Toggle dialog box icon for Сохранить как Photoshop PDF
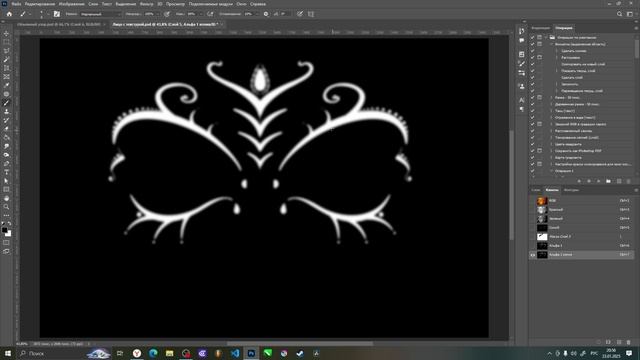 point(539,151)
